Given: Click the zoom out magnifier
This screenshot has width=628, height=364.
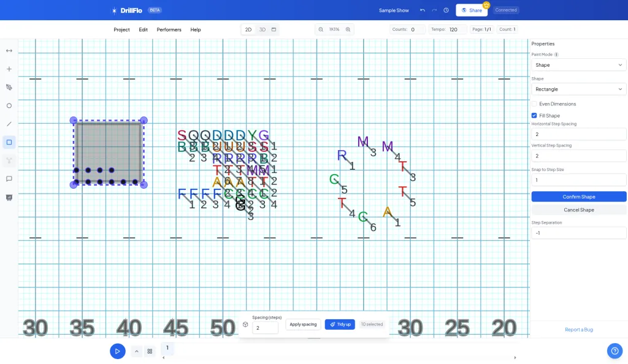Looking at the screenshot, I should (x=321, y=29).
